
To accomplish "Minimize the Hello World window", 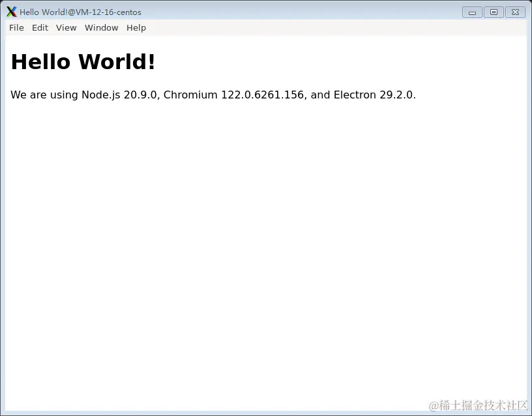I will 472,12.
